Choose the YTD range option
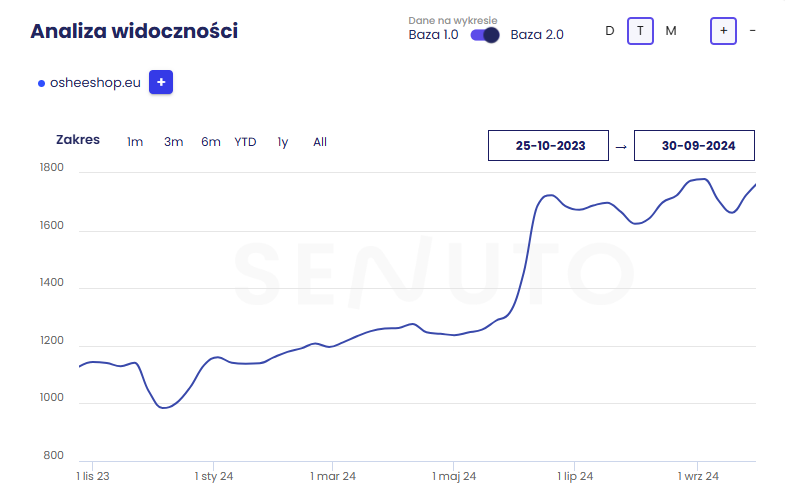The width and height of the screenshot is (785, 495). click(246, 142)
